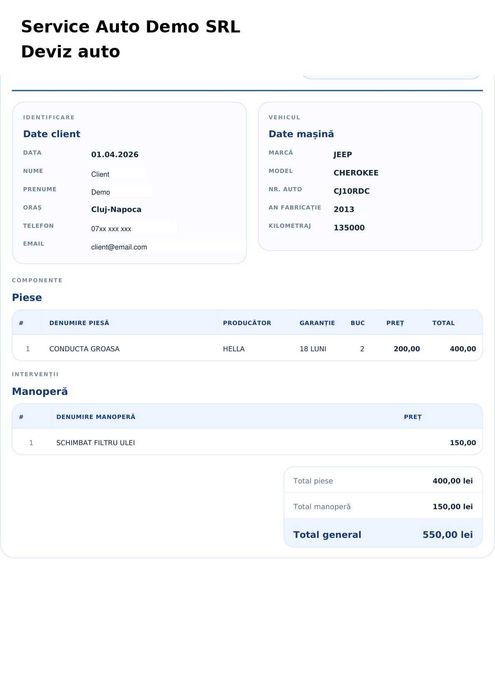495x700 pixels.
Task: Click the Nume field containing Client
Action: (x=118, y=174)
